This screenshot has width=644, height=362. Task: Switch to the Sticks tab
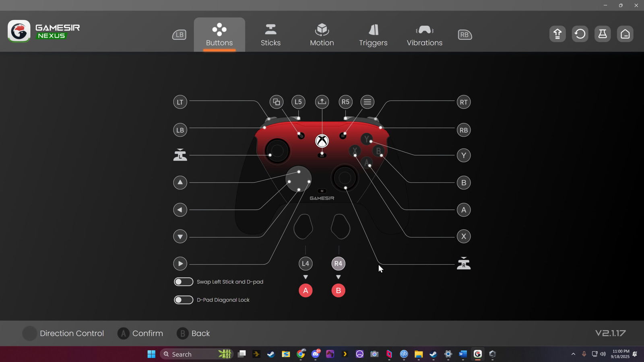click(x=270, y=35)
